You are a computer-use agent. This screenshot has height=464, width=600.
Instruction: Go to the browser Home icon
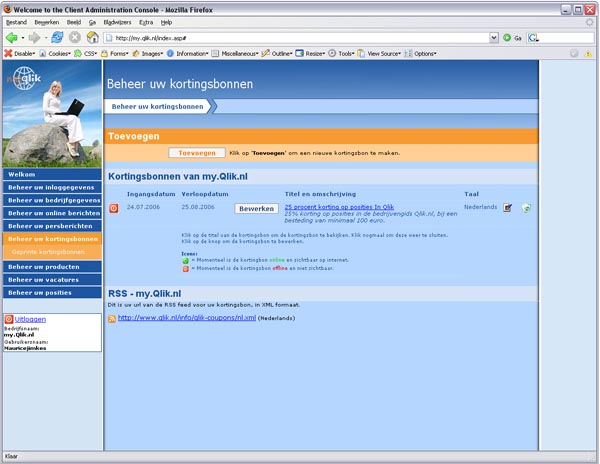pyautogui.click(x=92, y=37)
